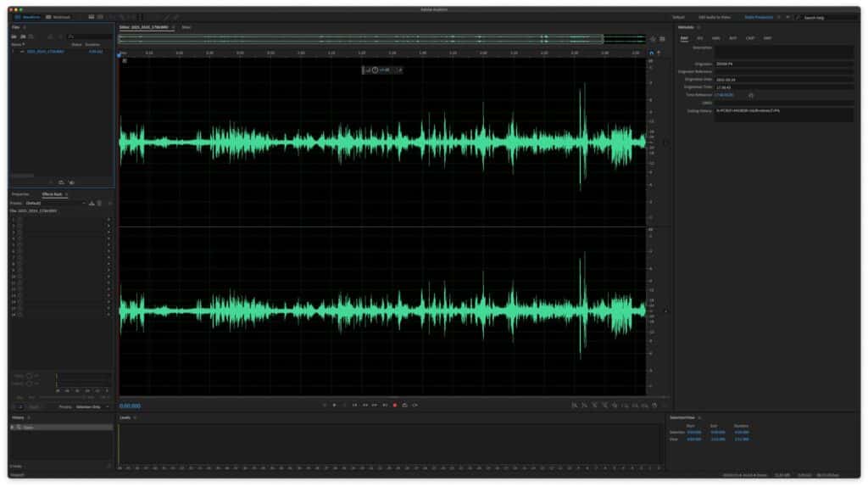Open the Process dropdown set to Selection Only

click(x=92, y=406)
